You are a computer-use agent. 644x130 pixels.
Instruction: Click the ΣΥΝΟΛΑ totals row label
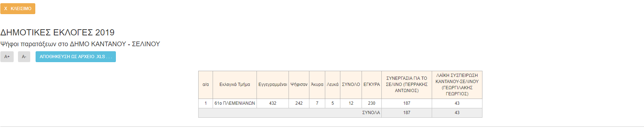coord(371,113)
